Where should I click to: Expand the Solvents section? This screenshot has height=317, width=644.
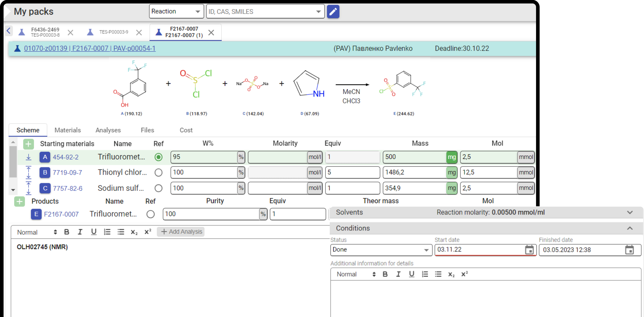[630, 212]
